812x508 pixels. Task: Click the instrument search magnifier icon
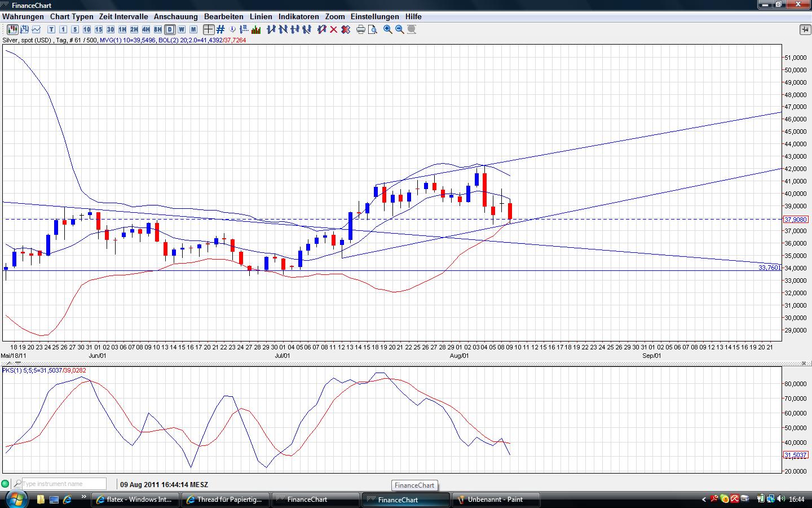coord(17,484)
